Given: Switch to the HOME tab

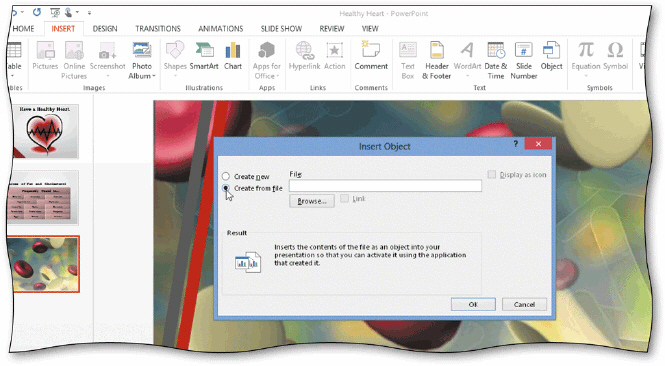Looking at the screenshot, I should (23, 29).
